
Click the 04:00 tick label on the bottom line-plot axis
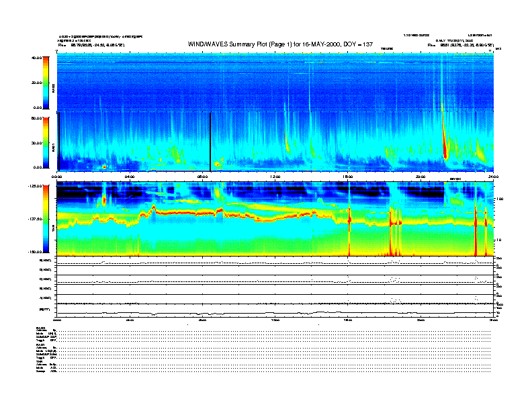click(130, 320)
